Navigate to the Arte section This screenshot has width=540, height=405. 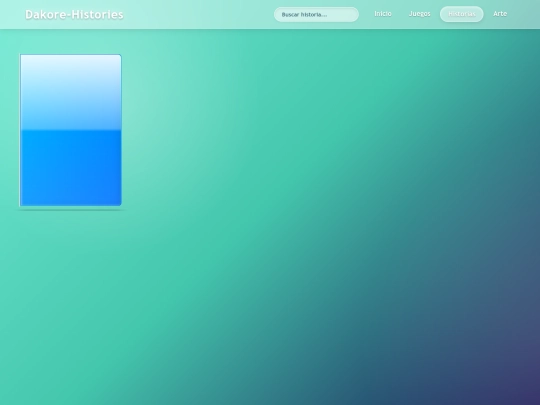(500, 14)
